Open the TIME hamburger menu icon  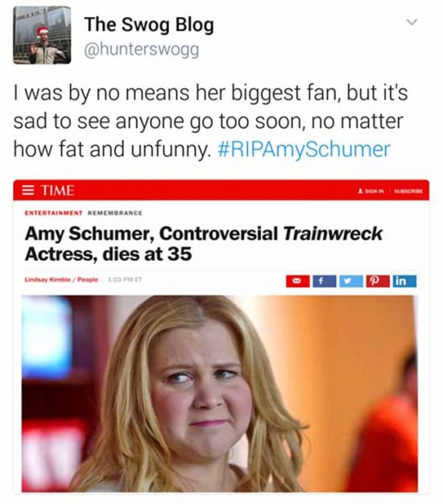tap(29, 190)
